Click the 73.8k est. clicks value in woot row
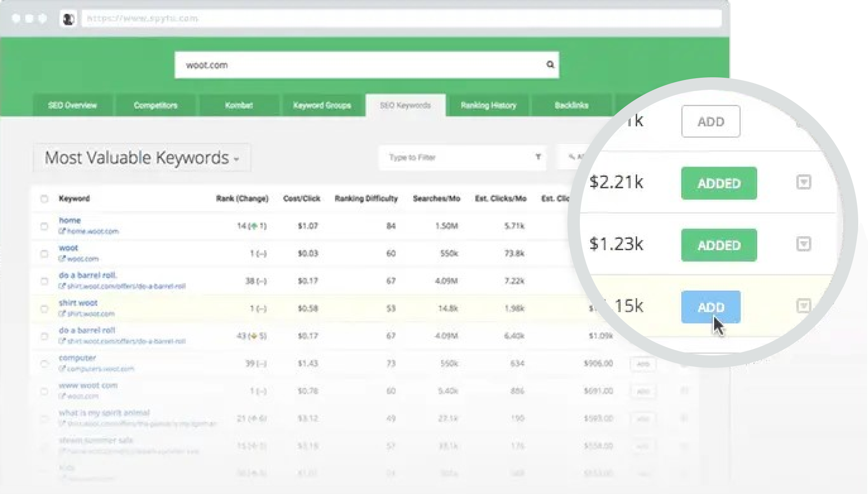The height and width of the screenshot is (494, 868). (x=514, y=254)
